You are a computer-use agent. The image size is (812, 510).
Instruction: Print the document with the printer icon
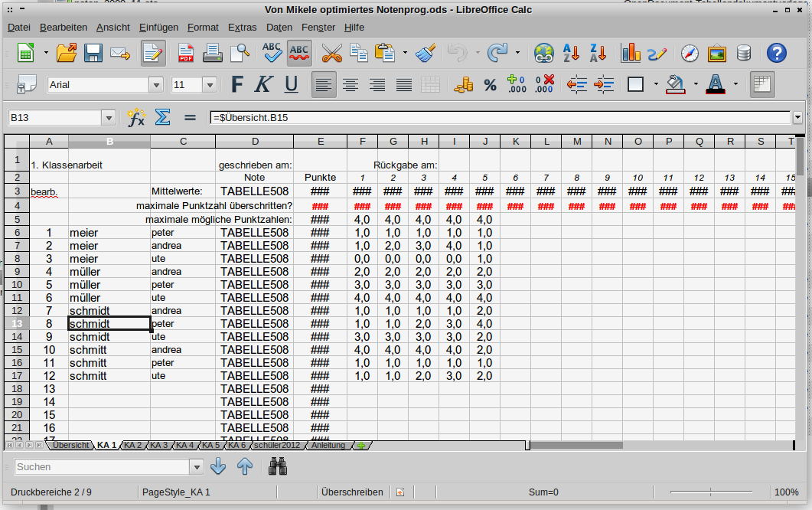pos(212,53)
